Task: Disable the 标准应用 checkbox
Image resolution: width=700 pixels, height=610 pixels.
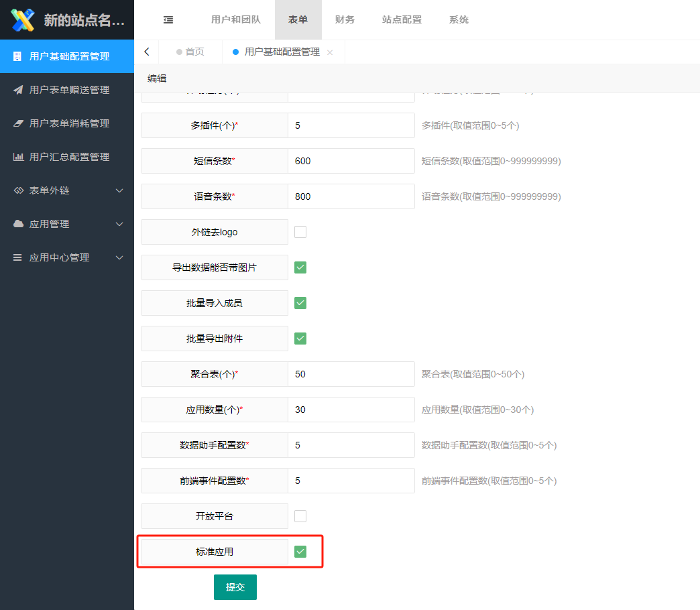Action: point(300,552)
